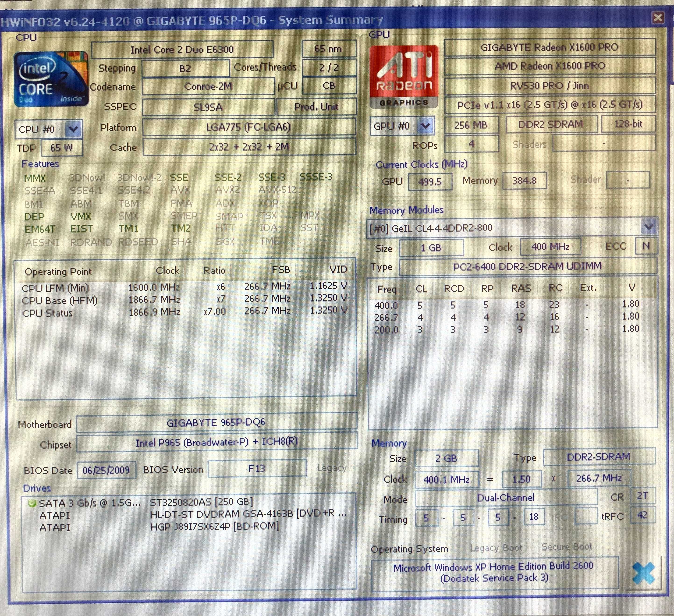Click the BIOS version F13 field
This screenshot has width=674, height=616.
(257, 468)
